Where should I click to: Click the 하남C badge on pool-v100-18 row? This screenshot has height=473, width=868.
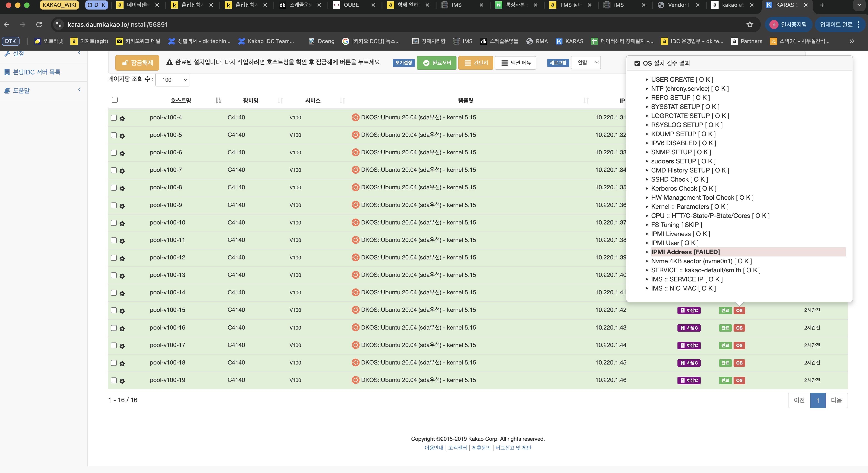click(689, 362)
